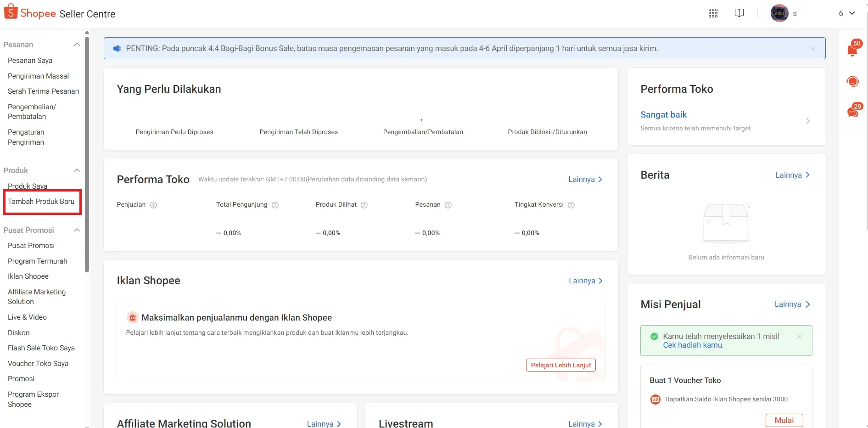Image resolution: width=868 pixels, height=428 pixels.
Task: Open the Iklan Shopee ad megaphone icon
Action: 132,317
